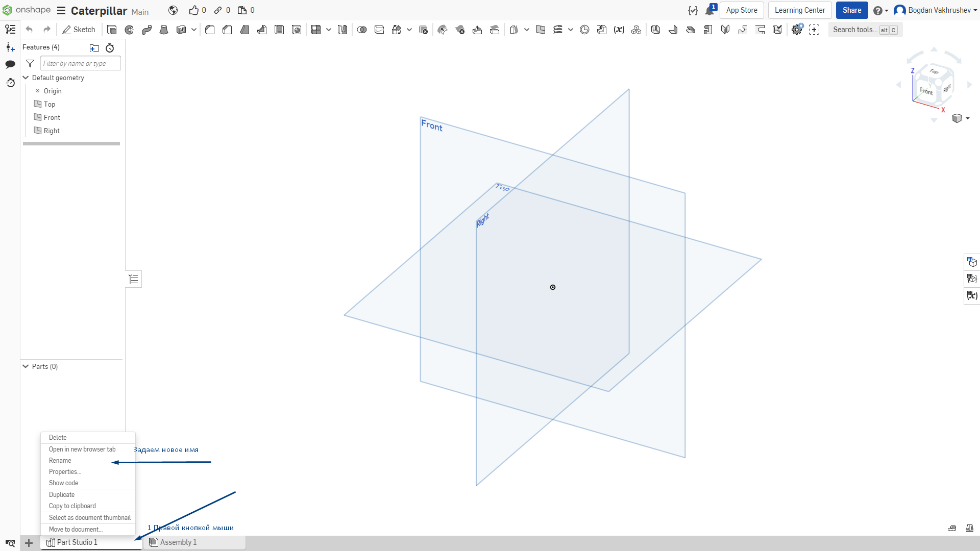Select the Origin item in feature tree
This screenshot has width=980, height=551.
53,91
